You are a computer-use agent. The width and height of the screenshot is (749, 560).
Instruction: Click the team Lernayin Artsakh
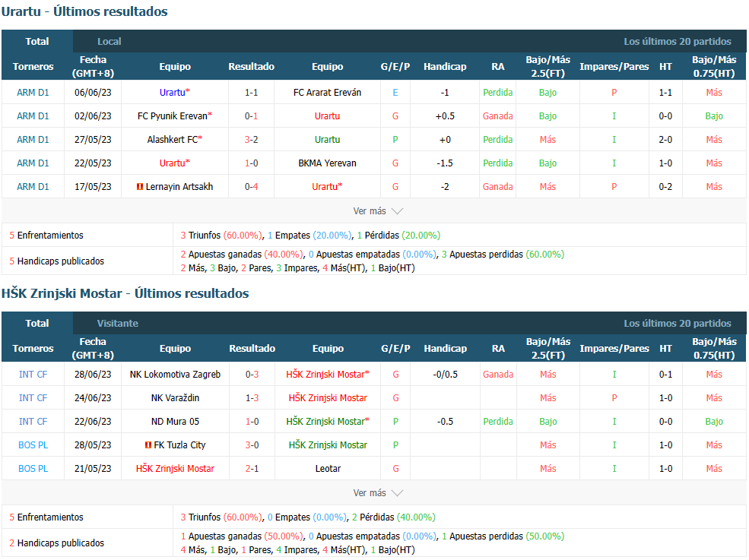click(179, 187)
